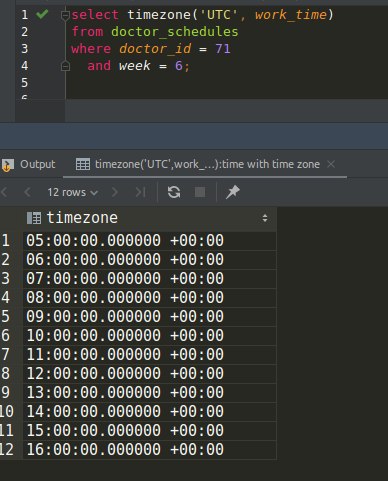Select cell 05:00:00.000000 +00:00

[150, 241]
